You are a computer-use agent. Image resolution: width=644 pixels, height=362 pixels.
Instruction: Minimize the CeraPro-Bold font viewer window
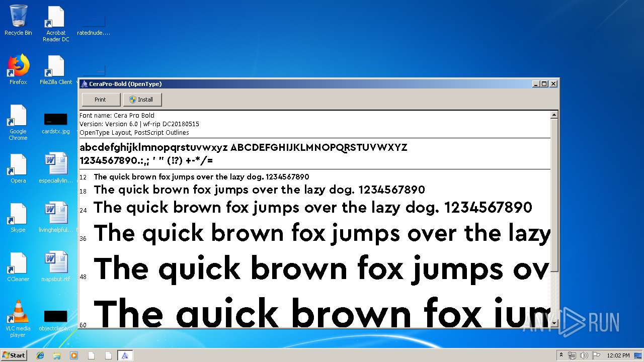(x=536, y=84)
